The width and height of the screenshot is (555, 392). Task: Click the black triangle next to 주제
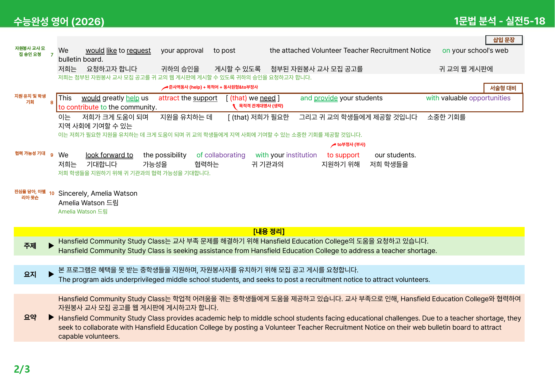[51, 246]
